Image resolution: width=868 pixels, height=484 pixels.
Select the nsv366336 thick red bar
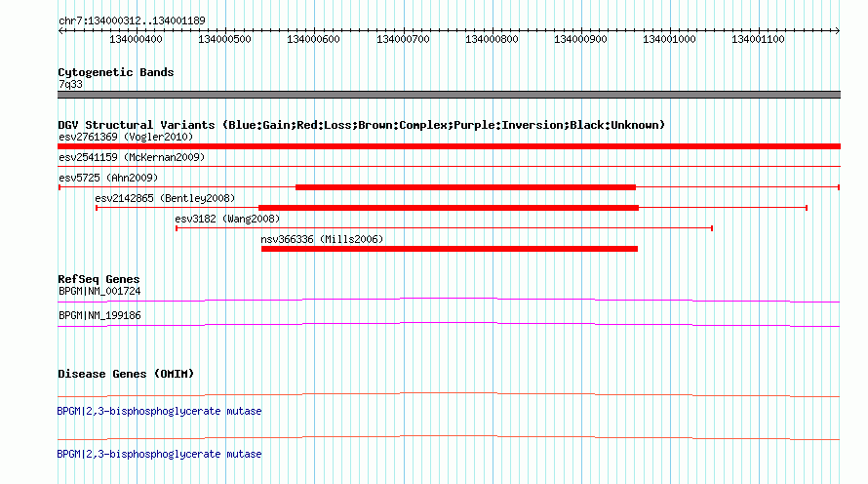coord(450,249)
